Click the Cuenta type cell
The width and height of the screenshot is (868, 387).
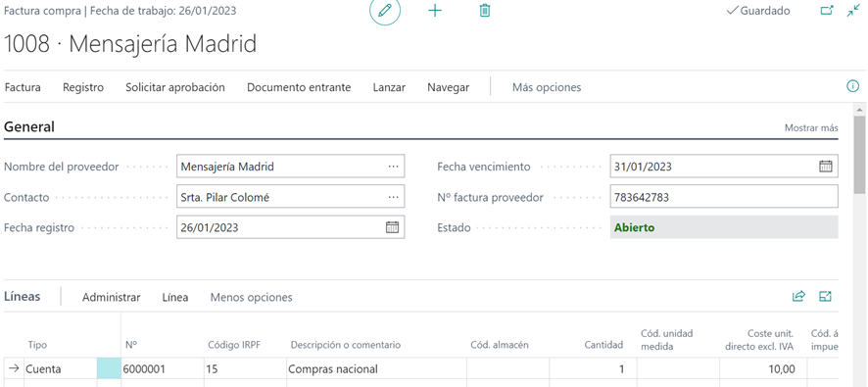coord(60,368)
